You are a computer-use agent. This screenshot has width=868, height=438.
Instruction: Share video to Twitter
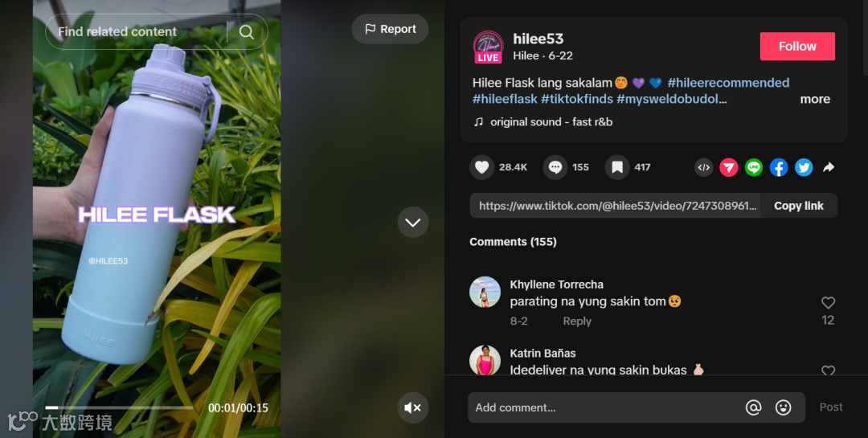click(x=804, y=167)
